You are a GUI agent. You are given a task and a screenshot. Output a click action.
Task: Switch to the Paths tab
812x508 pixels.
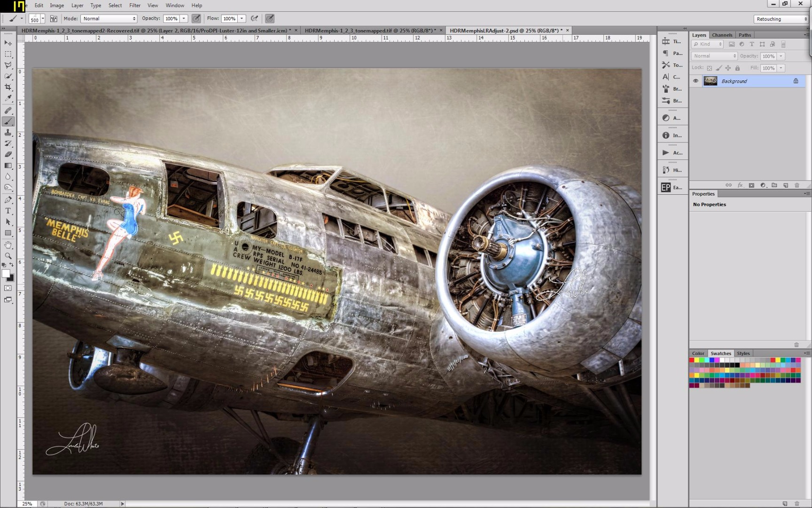745,35
